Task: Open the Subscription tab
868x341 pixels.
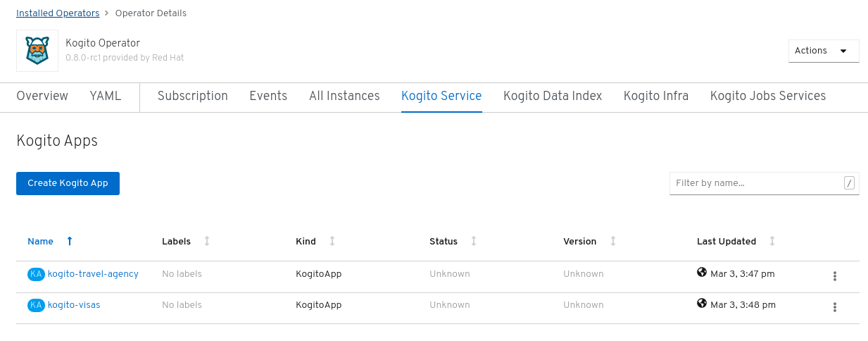Action: 193,96
